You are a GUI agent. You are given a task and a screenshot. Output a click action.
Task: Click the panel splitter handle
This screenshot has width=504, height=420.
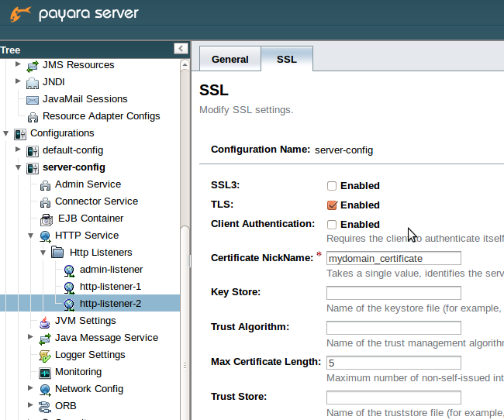tap(189, 260)
